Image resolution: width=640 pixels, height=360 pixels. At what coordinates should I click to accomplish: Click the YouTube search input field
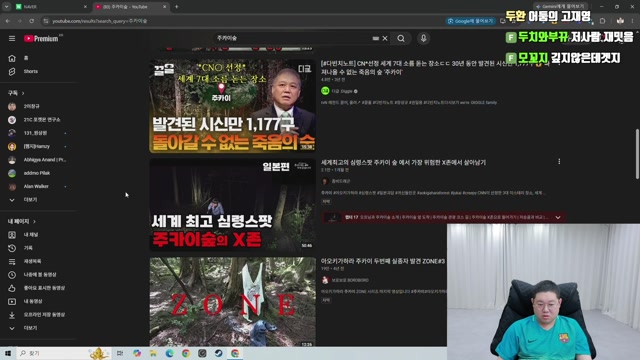pos(293,38)
